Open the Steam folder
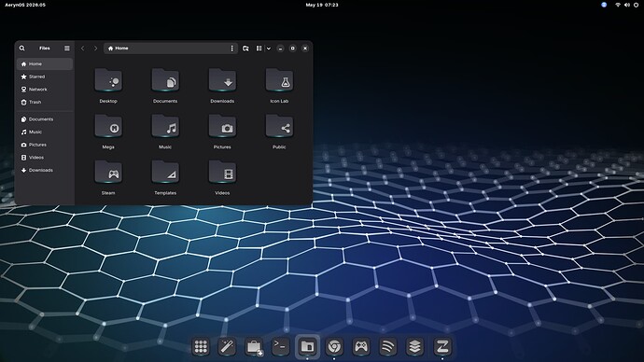The height and width of the screenshot is (362, 644). pyautogui.click(x=108, y=173)
